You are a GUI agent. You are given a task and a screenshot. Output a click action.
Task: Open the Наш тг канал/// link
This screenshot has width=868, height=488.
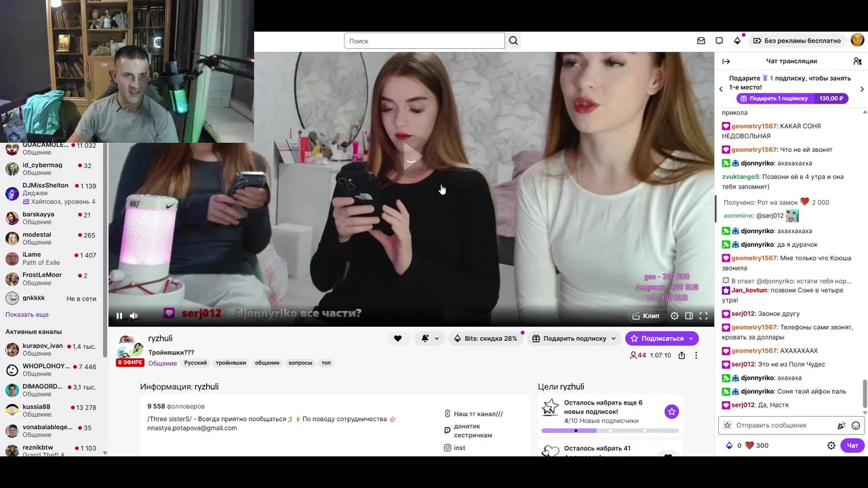point(473,413)
